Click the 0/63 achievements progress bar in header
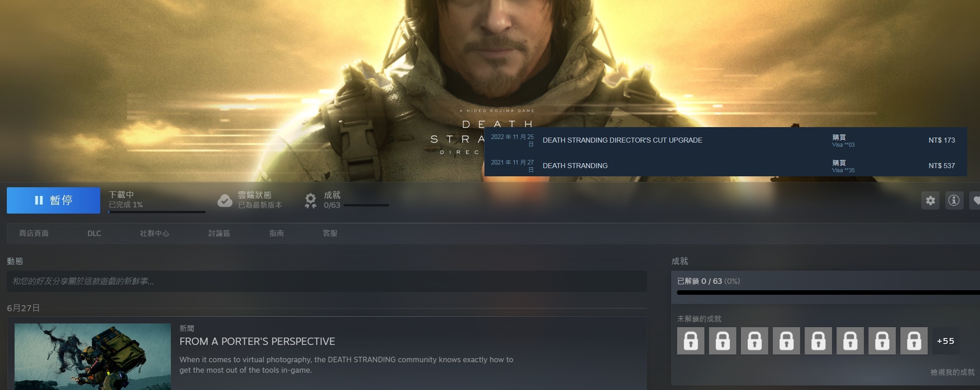The image size is (980, 390). point(366,205)
